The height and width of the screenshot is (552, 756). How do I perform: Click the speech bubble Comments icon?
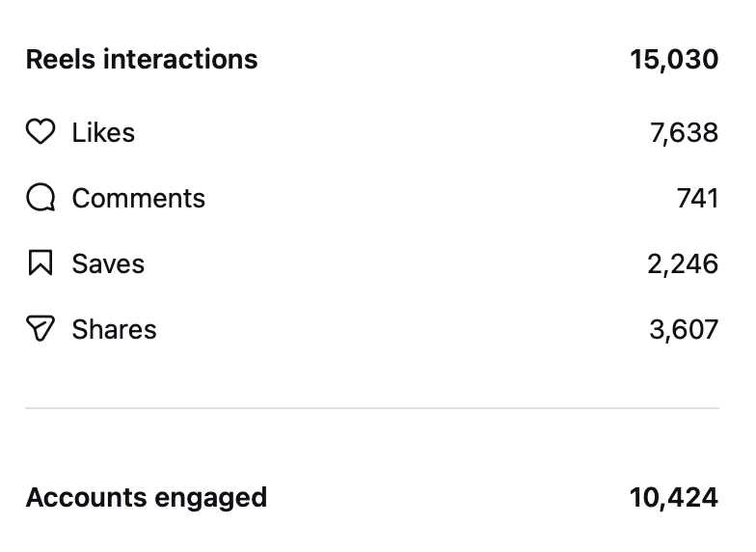[40, 198]
